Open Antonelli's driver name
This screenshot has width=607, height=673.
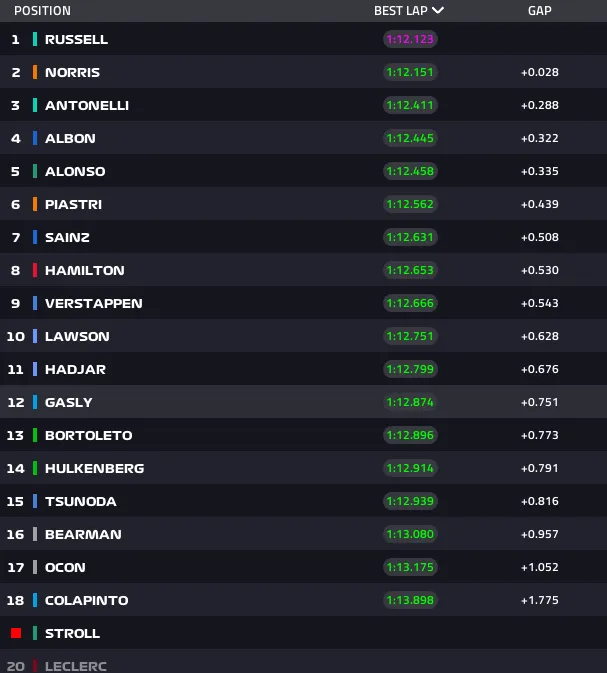87,105
